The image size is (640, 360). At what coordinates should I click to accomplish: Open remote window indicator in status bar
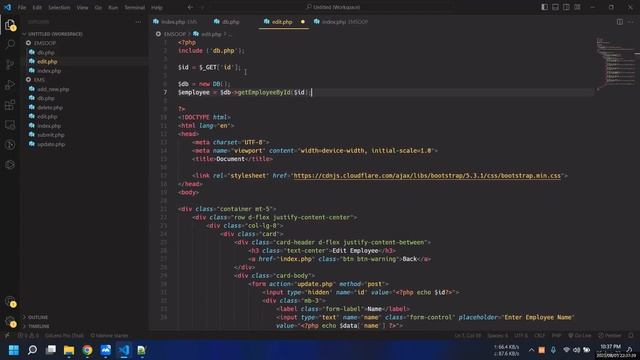click(7, 336)
